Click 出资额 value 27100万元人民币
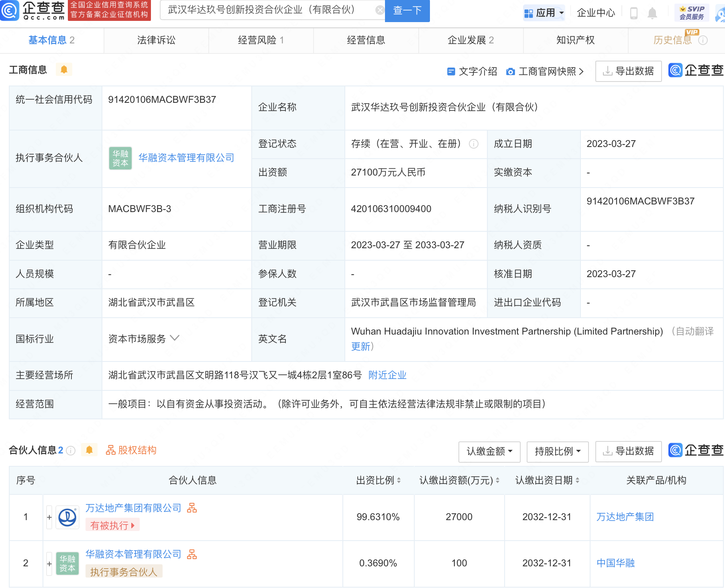Screen dimensions: 725x588 (x=388, y=173)
